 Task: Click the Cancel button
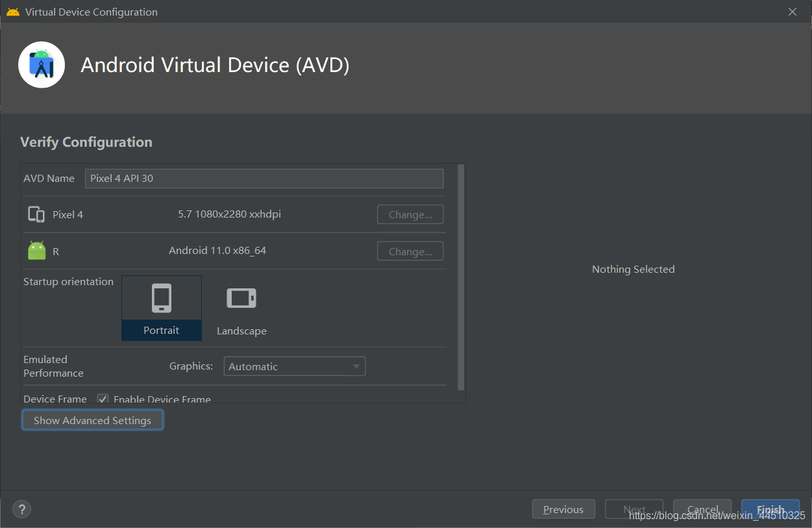tap(702, 509)
